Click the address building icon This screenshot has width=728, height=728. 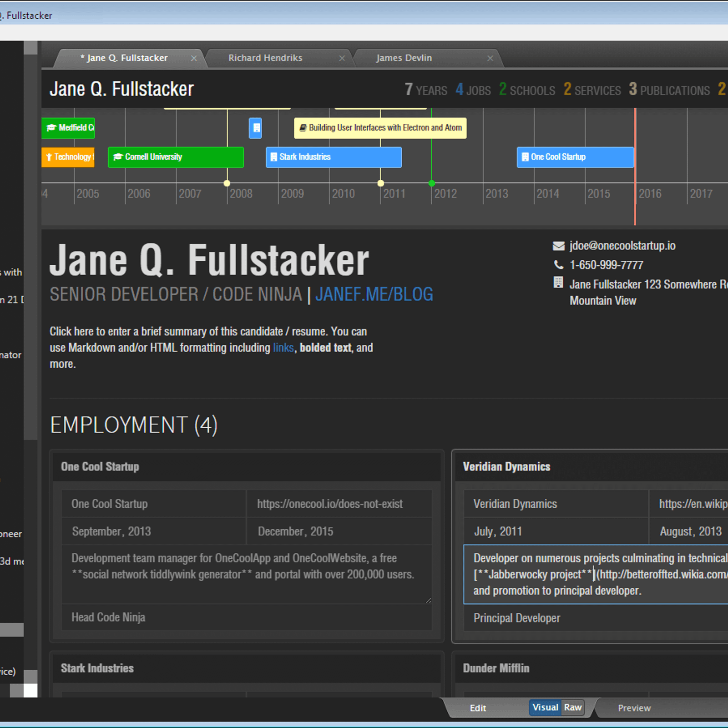click(558, 283)
